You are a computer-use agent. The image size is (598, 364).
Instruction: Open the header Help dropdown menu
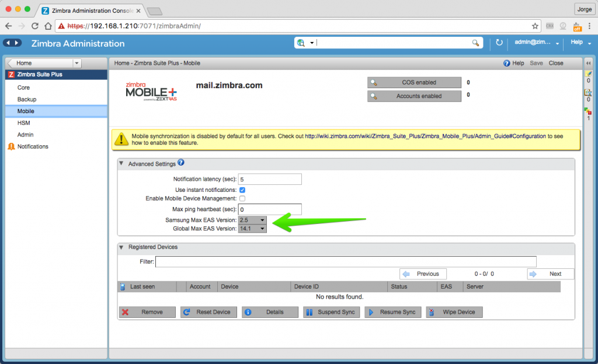(x=581, y=43)
